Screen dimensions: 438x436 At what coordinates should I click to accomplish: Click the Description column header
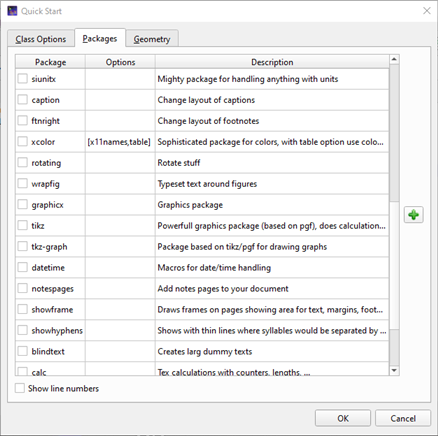(272, 62)
